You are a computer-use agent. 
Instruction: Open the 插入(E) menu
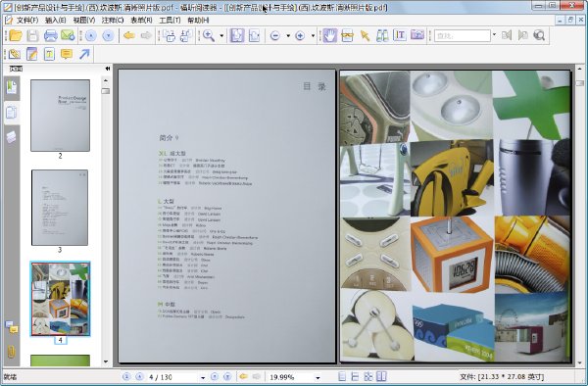[x=56, y=21]
